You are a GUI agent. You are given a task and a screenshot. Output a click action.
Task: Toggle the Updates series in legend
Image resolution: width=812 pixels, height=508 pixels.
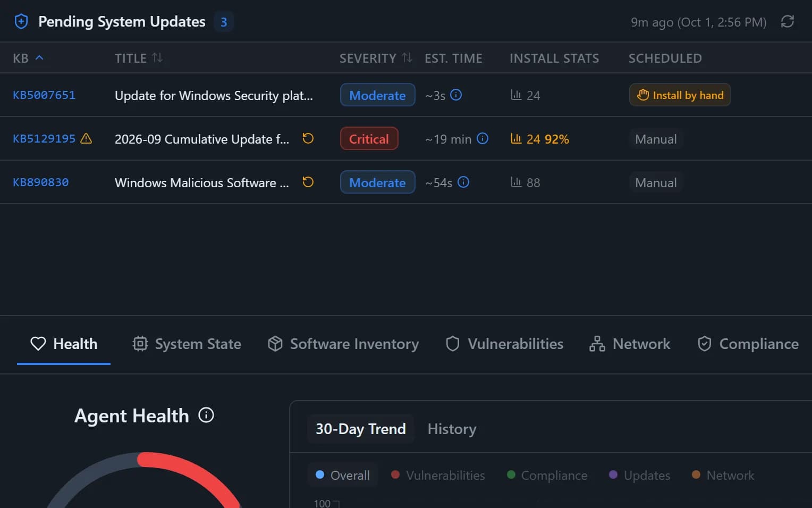click(x=640, y=475)
